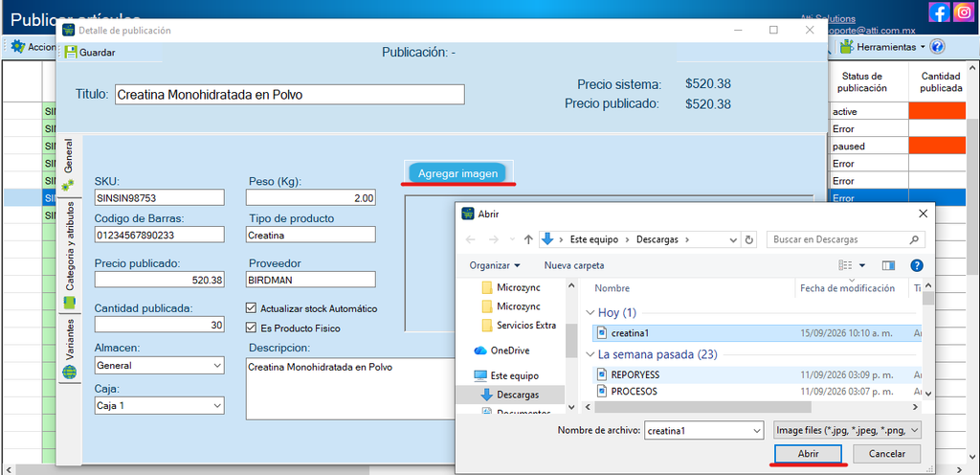Viewport: 980px width, 475px height.
Task: Open the Caja dropdown
Action: click(x=159, y=405)
